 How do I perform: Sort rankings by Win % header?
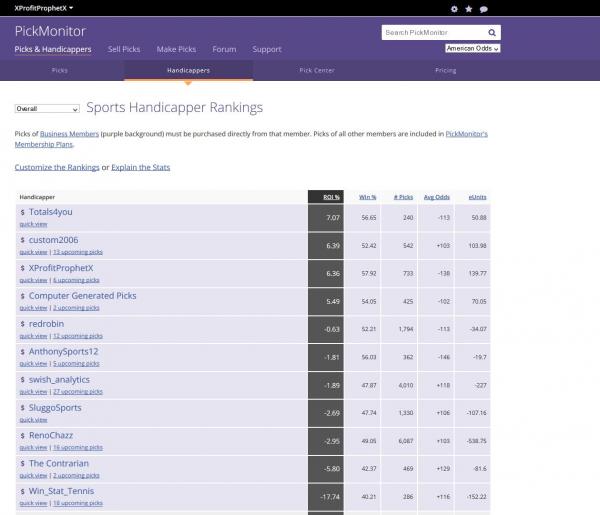coord(367,197)
